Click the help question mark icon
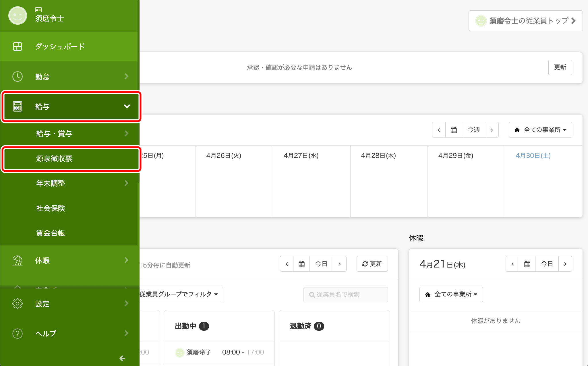The height and width of the screenshot is (366, 588). click(18, 334)
